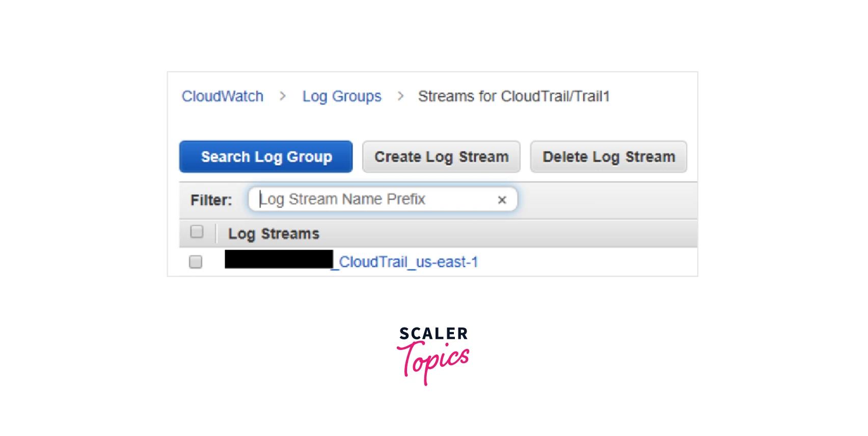This screenshot has height=436, width=868.
Task: Check the box for the CloudTrail_us-east-1 stream
Action: [196, 262]
